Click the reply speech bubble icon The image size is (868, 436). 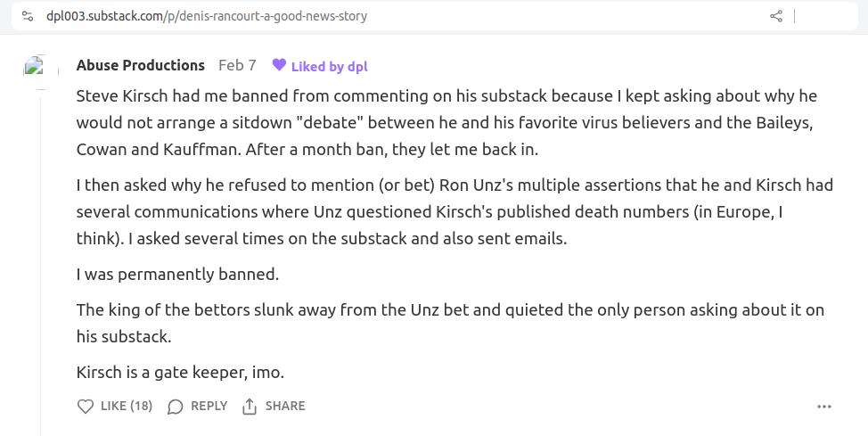click(x=176, y=407)
